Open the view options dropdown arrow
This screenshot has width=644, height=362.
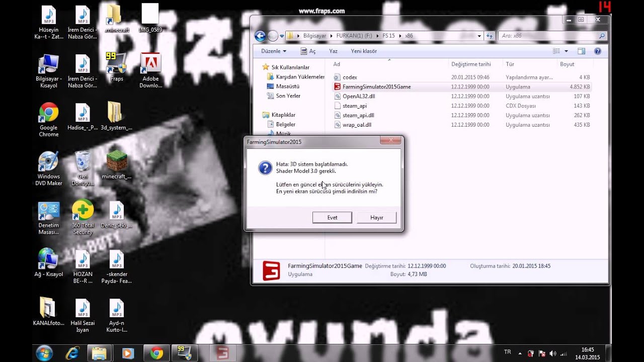click(566, 51)
